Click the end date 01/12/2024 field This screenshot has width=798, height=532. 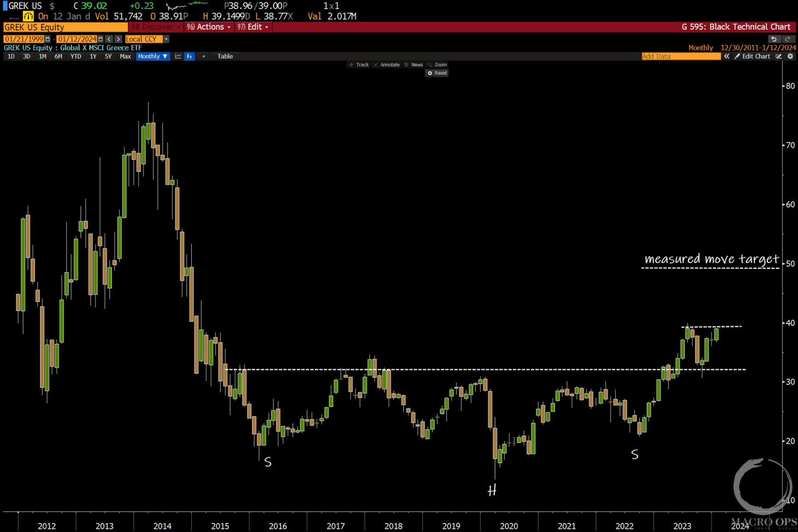point(77,39)
